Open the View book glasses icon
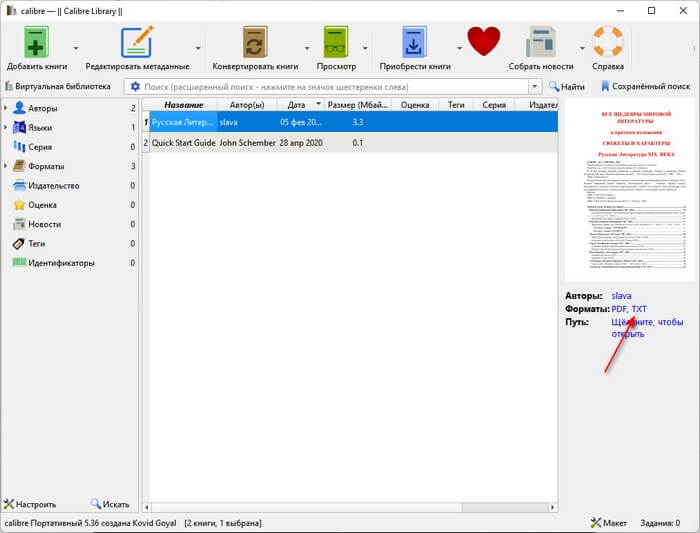 pos(336,42)
